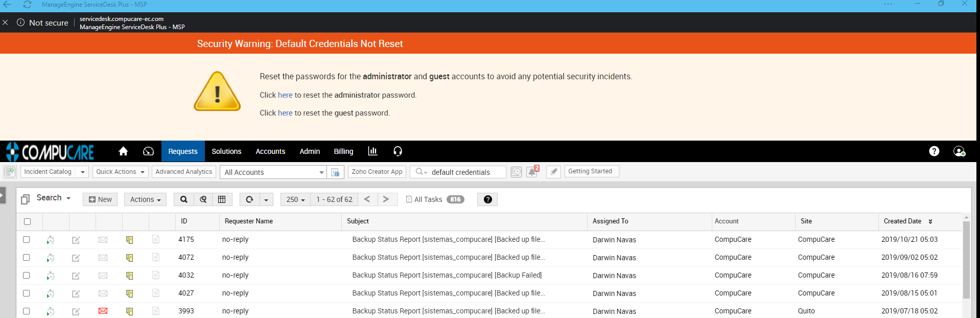Open the Search view dropdown
Image resolution: width=980 pixels, height=318 pixels.
pyautogui.click(x=54, y=198)
